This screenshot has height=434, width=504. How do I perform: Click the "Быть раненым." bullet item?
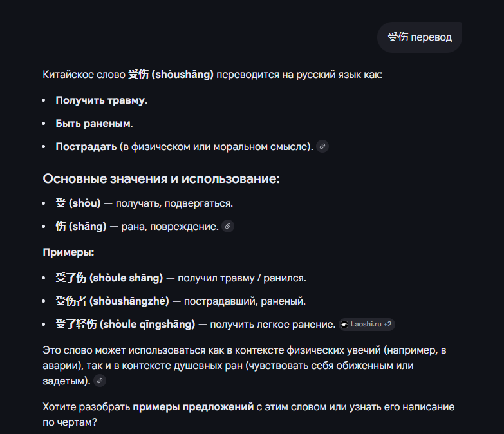coord(94,124)
